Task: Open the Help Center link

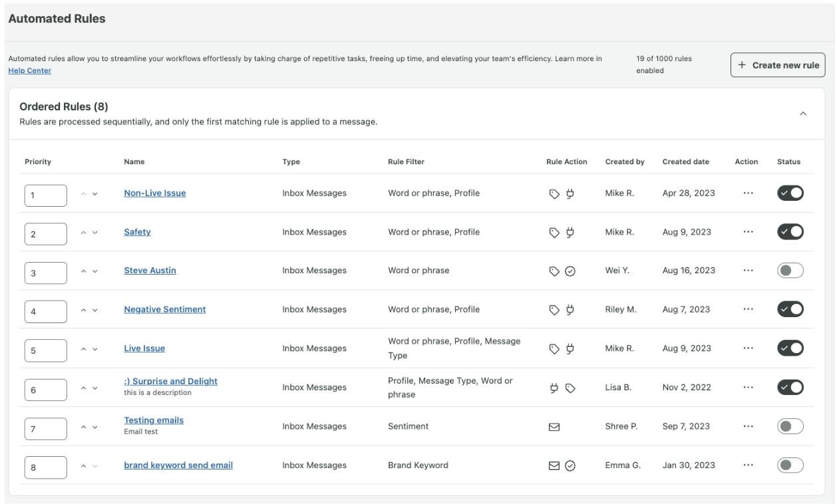Action: [29, 70]
